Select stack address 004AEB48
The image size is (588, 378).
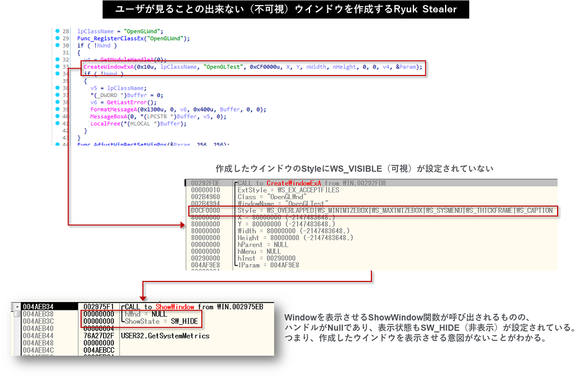[38, 343]
